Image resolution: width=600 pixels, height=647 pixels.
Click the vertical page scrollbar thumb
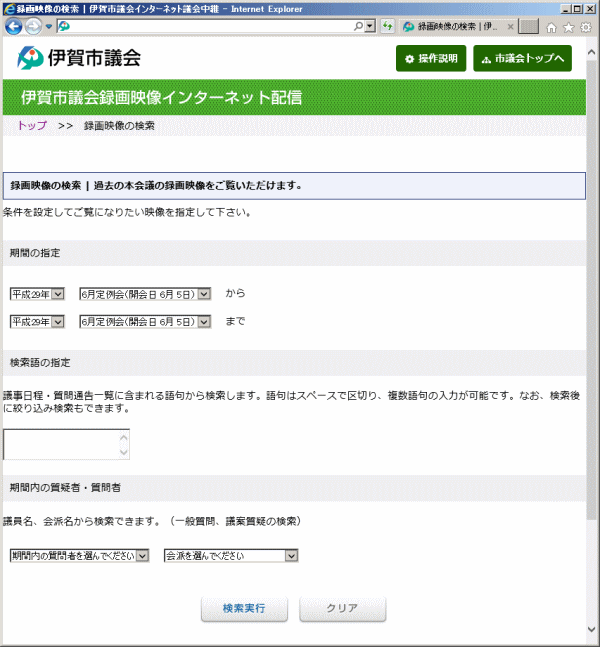click(x=591, y=289)
